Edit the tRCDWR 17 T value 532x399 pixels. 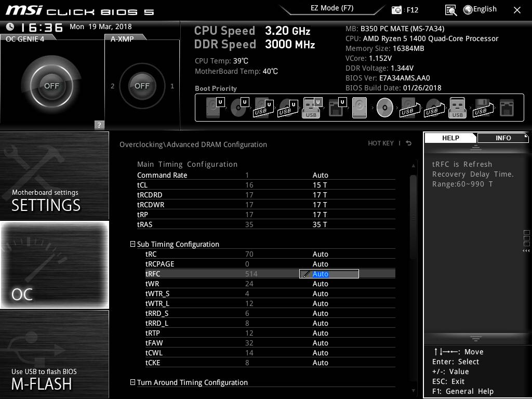(x=320, y=205)
